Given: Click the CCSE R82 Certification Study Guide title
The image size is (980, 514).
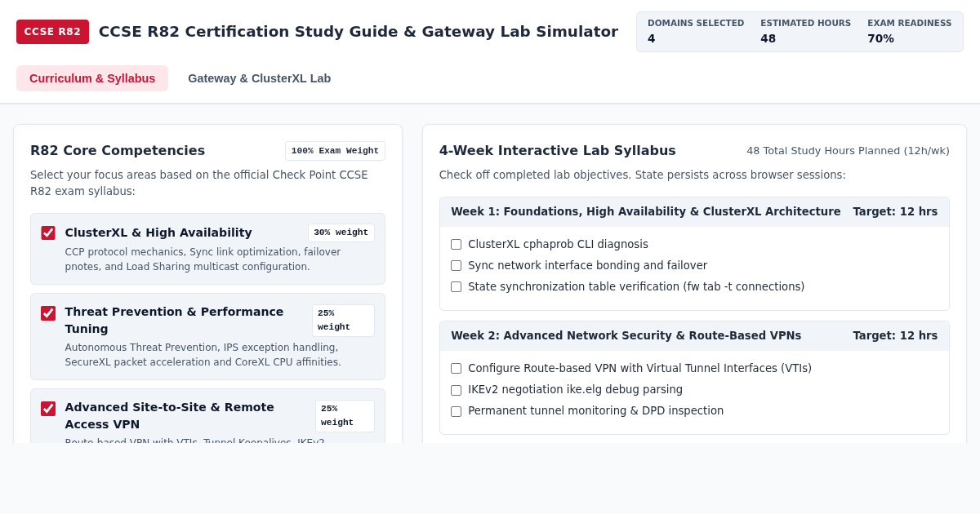Looking at the screenshot, I should point(359,31).
